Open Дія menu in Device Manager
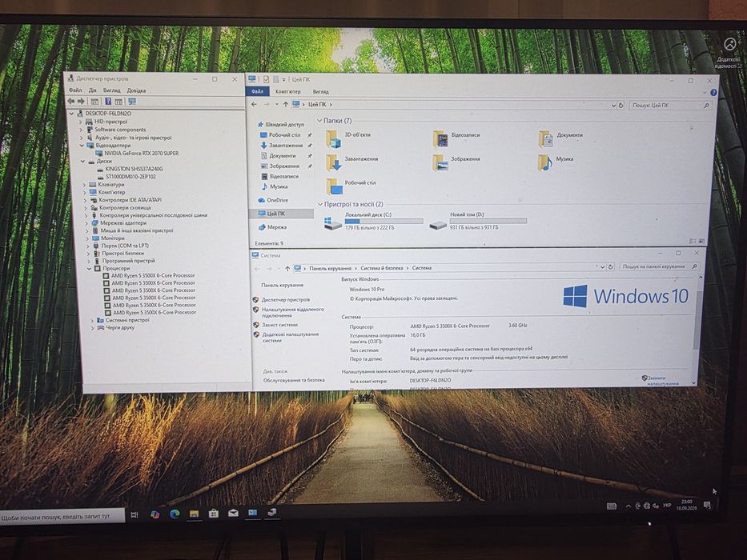 (92, 90)
